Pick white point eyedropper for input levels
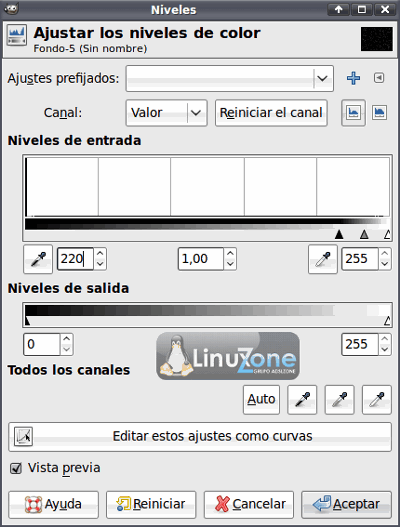The height and width of the screenshot is (527, 400). click(323, 259)
